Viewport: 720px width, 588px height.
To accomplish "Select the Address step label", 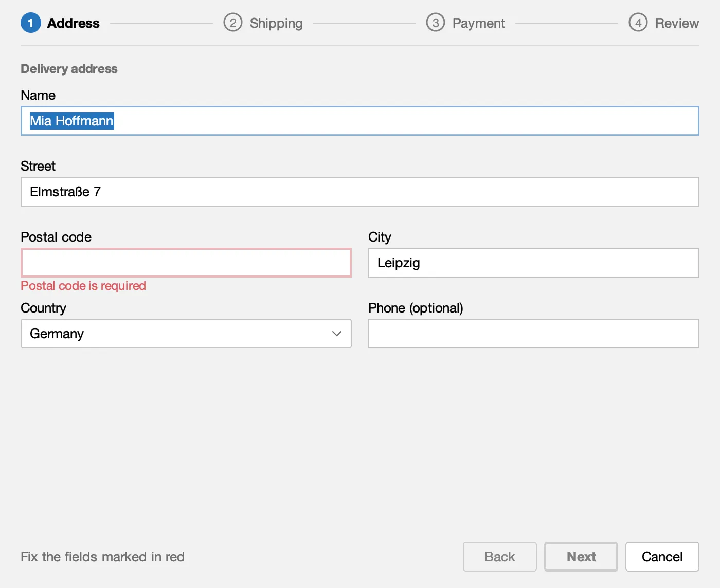I will pyautogui.click(x=74, y=23).
